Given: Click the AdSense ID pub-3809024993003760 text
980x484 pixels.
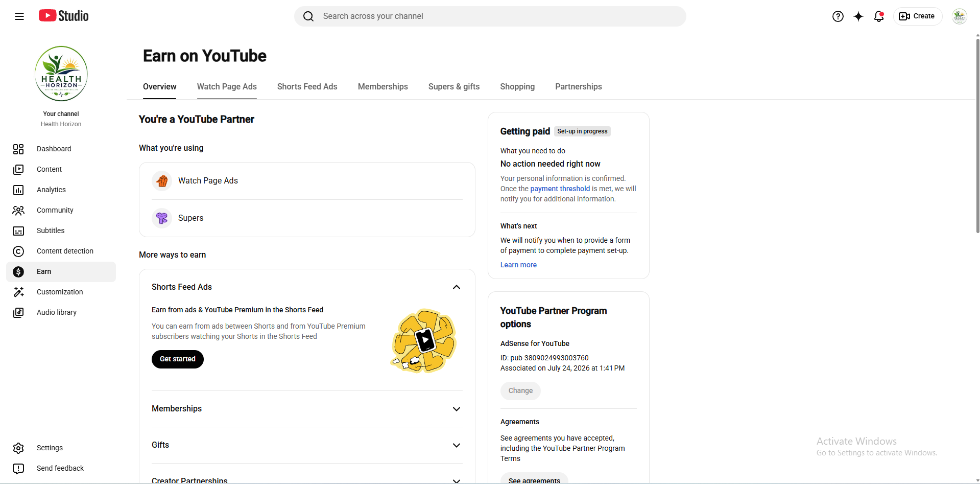Looking at the screenshot, I should point(544,358).
